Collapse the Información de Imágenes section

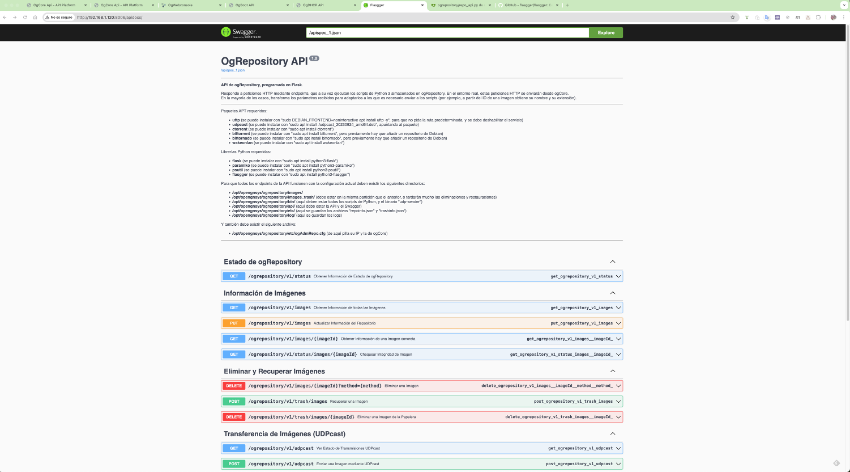pos(613,293)
